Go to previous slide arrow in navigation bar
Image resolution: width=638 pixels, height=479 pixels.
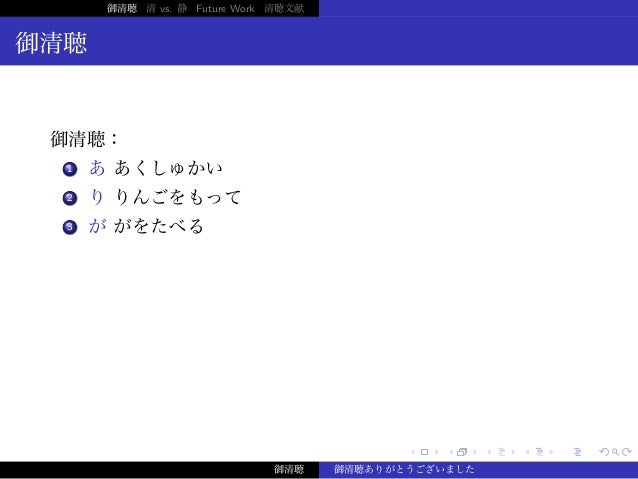coord(413,452)
